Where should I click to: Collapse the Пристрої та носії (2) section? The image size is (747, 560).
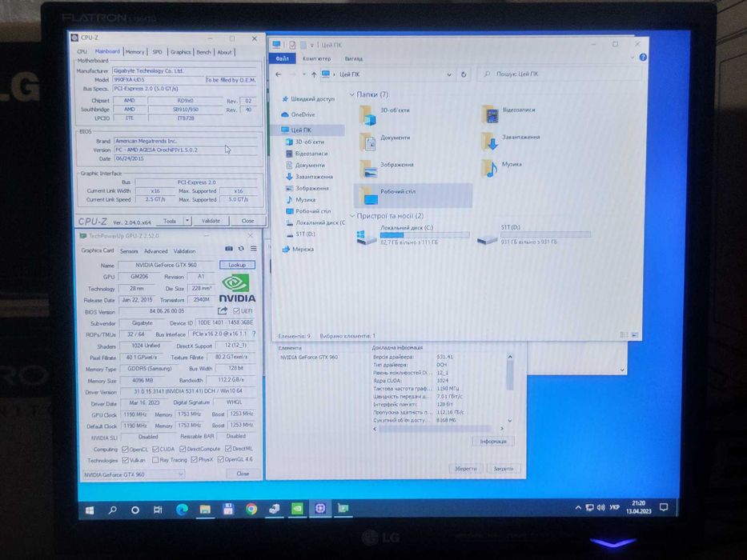[x=352, y=216]
